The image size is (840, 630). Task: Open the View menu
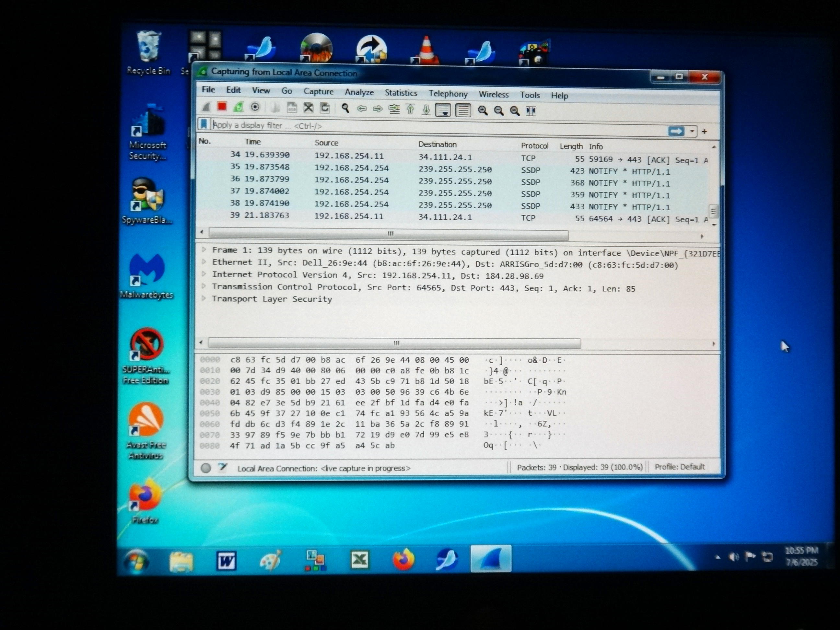261,90
